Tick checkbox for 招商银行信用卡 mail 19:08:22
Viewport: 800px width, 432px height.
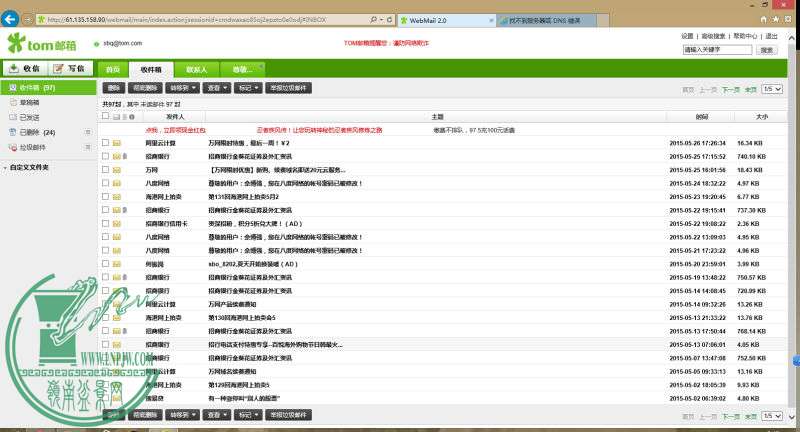pyautogui.click(x=105, y=223)
